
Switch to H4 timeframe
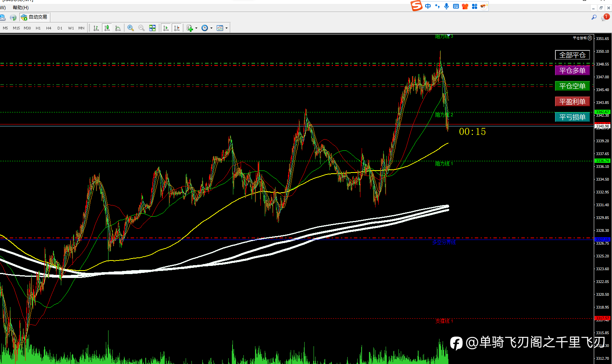pos(48,28)
